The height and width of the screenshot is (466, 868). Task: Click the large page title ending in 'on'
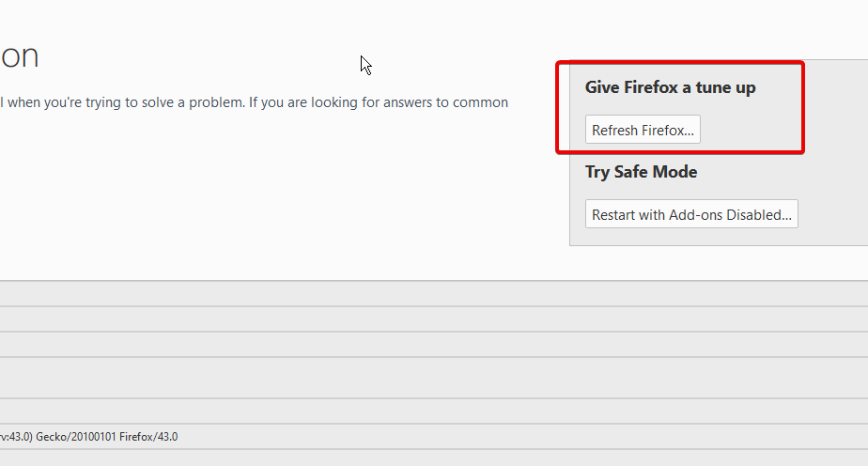tap(19, 56)
